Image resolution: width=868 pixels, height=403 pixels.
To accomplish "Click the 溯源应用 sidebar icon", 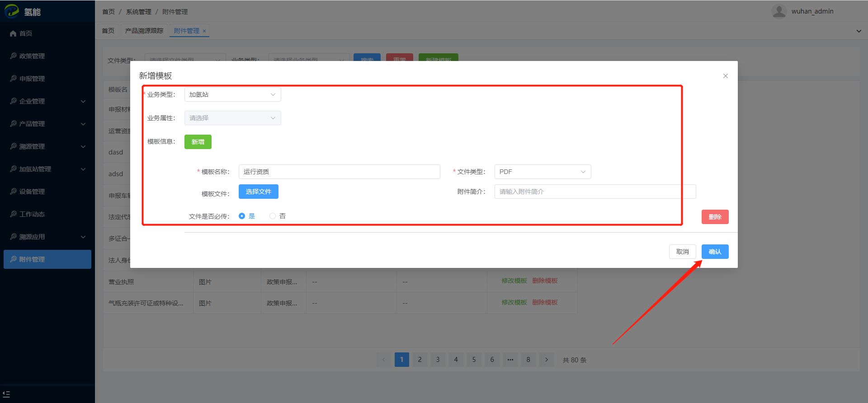I will click(14, 236).
